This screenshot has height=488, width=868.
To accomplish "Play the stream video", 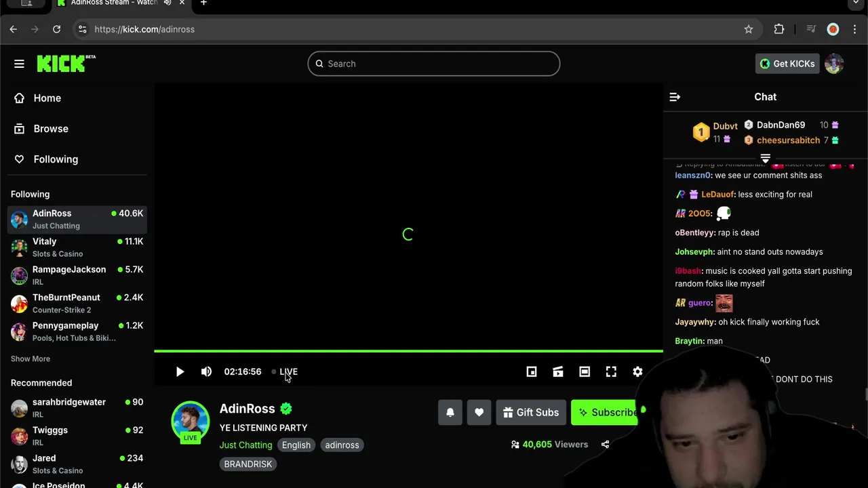I will (180, 371).
